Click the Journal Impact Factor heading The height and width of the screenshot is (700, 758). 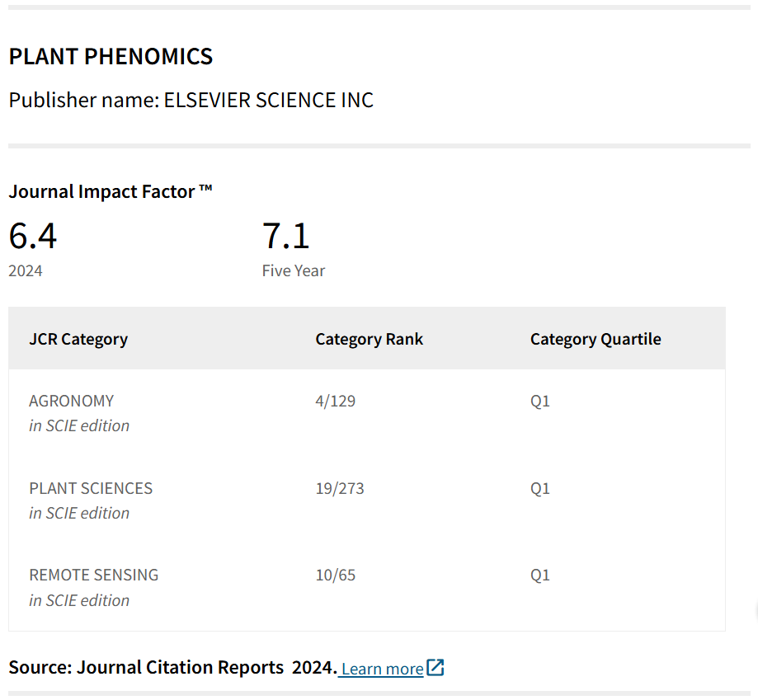click(111, 191)
